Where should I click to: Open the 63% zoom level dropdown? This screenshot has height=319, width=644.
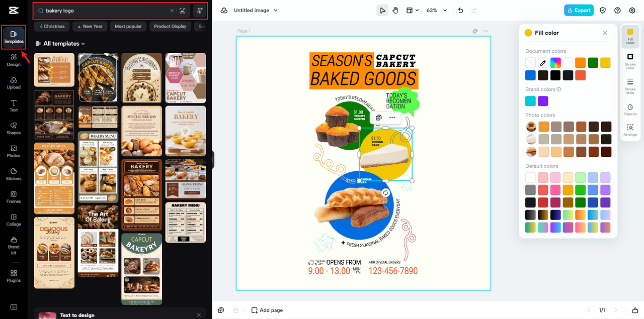click(438, 10)
